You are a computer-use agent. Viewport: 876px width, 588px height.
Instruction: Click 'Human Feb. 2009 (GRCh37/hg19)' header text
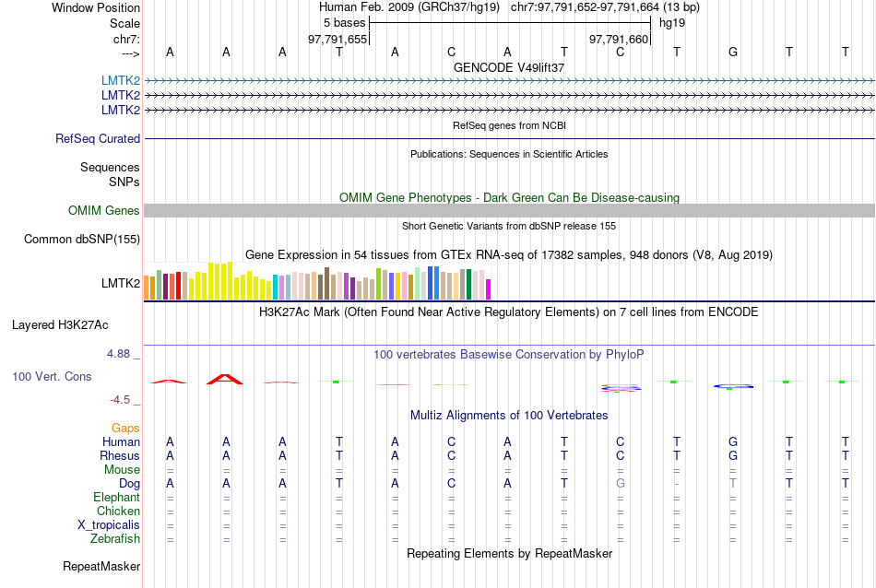[x=411, y=7]
